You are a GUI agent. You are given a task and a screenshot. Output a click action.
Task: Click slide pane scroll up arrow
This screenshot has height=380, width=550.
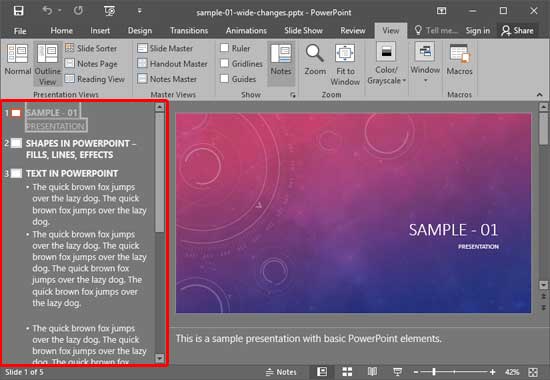click(543, 107)
